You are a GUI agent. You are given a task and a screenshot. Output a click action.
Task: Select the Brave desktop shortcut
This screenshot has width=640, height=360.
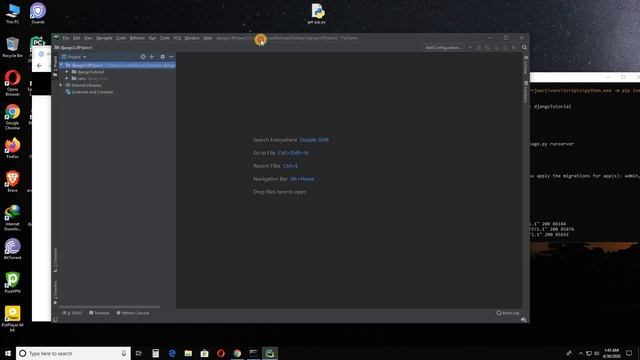click(12, 182)
